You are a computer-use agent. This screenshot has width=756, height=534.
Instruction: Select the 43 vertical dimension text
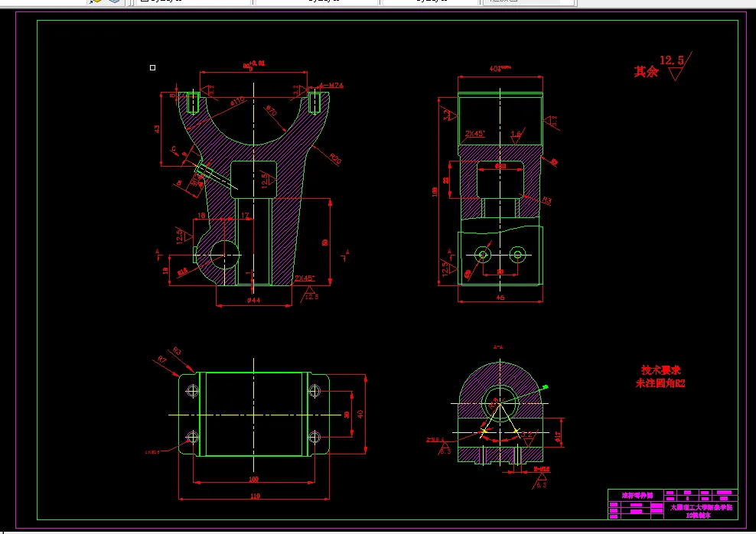(157, 129)
